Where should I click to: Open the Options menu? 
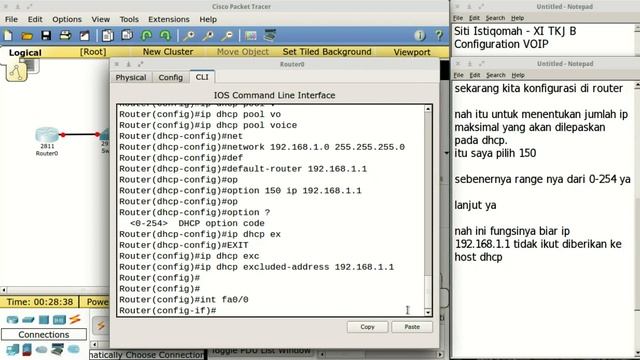click(x=67, y=19)
